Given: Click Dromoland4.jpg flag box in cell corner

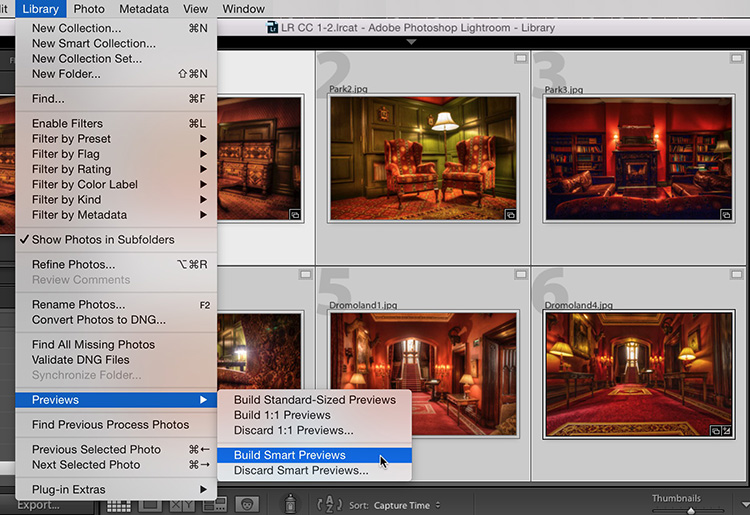Looking at the screenshot, I should point(736,274).
